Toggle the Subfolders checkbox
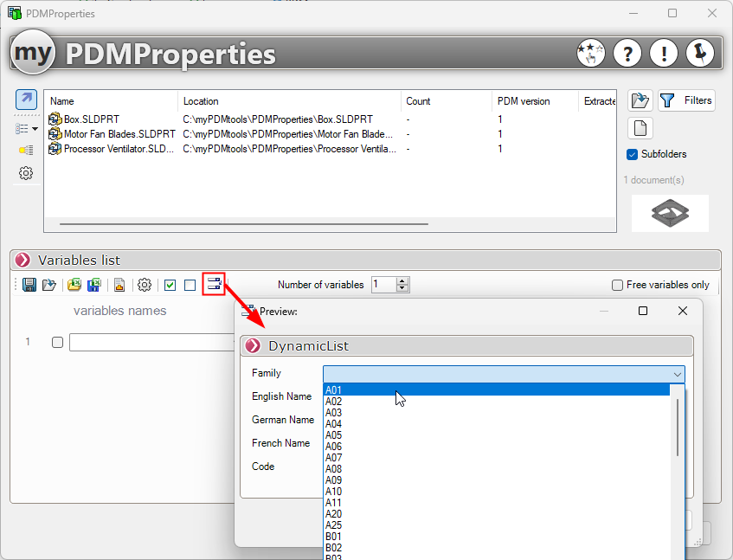This screenshot has width=733, height=560. click(632, 154)
